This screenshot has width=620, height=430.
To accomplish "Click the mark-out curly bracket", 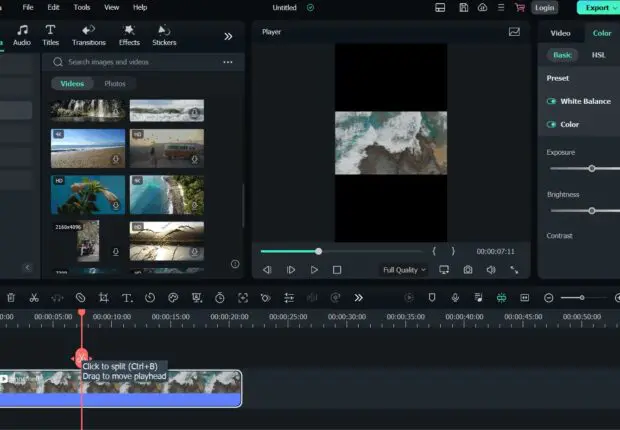I will (453, 251).
